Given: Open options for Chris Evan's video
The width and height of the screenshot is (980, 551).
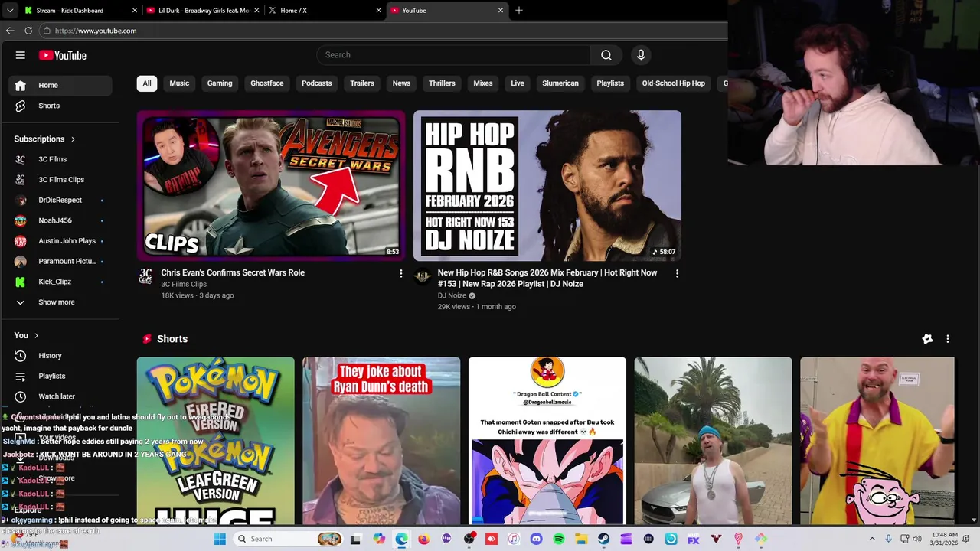Looking at the screenshot, I should [400, 273].
